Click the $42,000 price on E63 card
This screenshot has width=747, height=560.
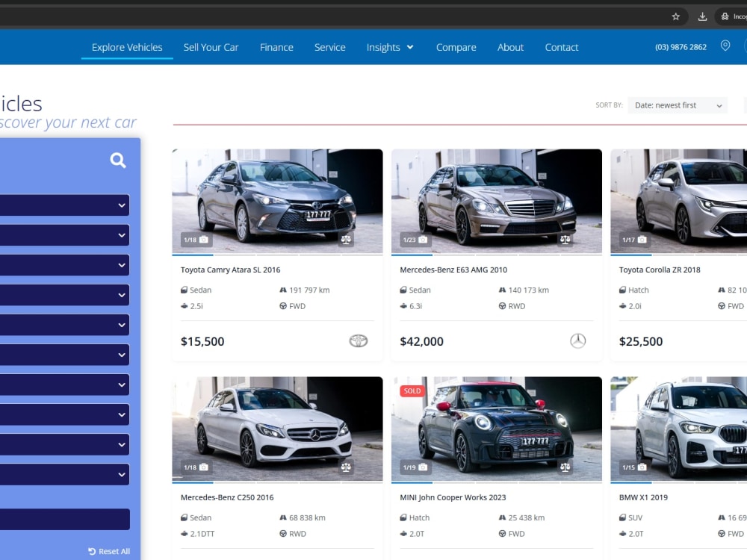pos(421,341)
